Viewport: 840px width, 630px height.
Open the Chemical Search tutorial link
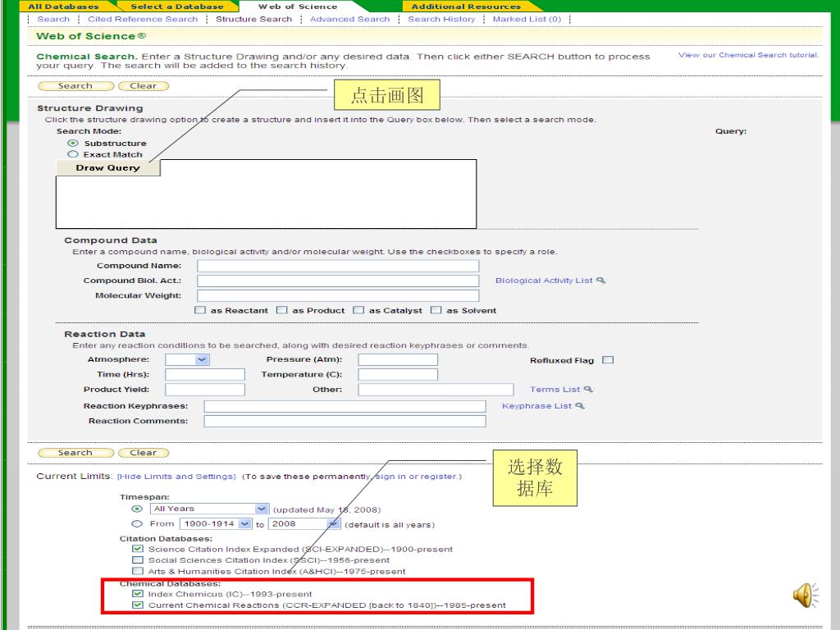(748, 55)
